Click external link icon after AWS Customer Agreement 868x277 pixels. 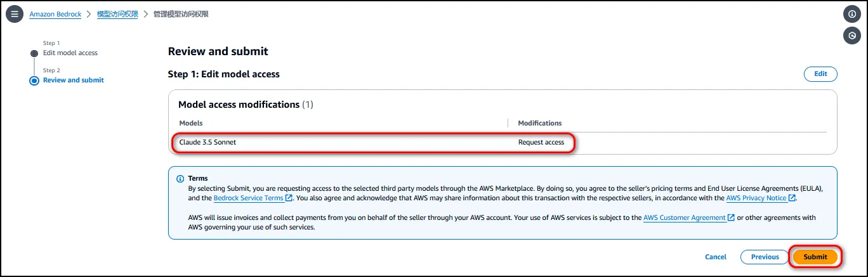pos(731,217)
